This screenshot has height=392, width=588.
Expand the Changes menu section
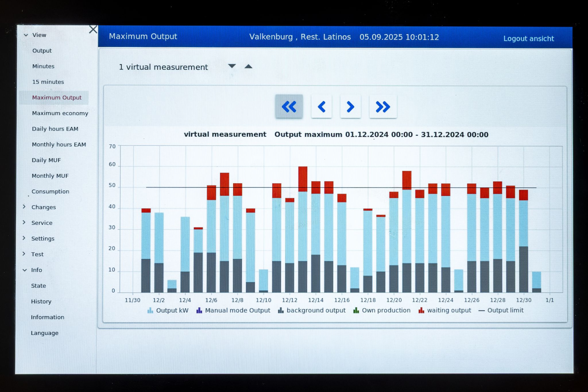click(x=24, y=207)
